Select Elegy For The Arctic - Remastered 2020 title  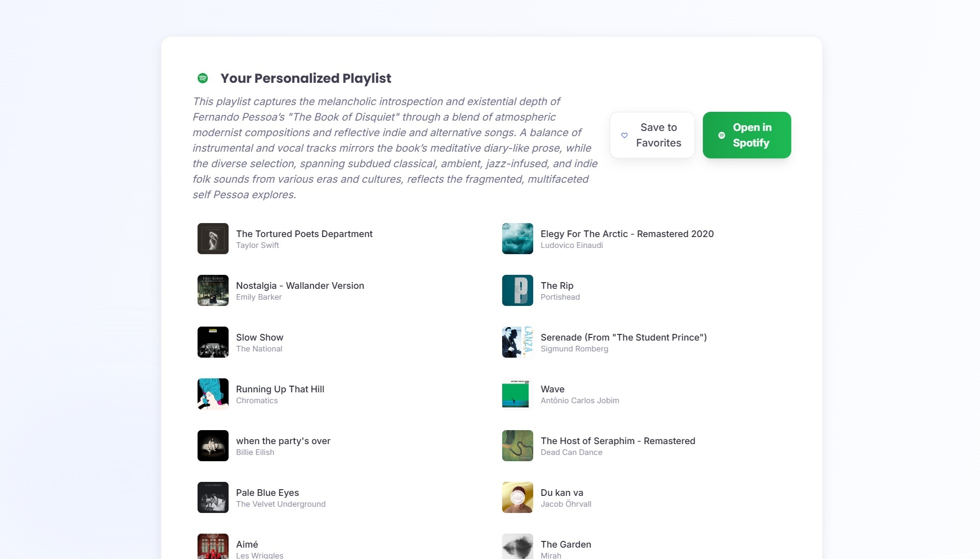627,234
